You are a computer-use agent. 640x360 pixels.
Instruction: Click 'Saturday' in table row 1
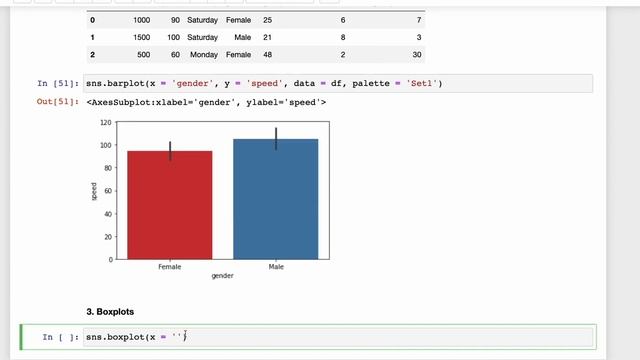202,37
